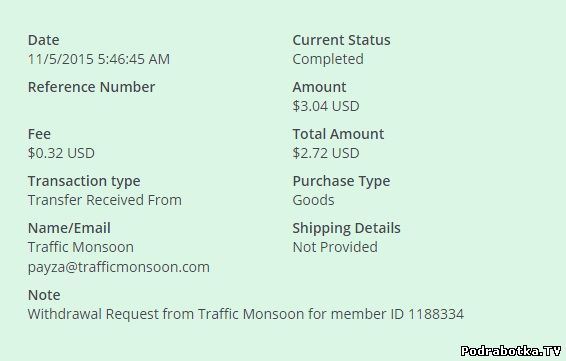Click the Note heading
The height and width of the screenshot is (361, 566).
(44, 295)
